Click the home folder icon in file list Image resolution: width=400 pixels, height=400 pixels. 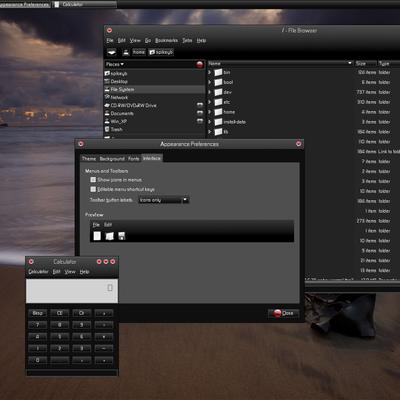[x=218, y=112]
